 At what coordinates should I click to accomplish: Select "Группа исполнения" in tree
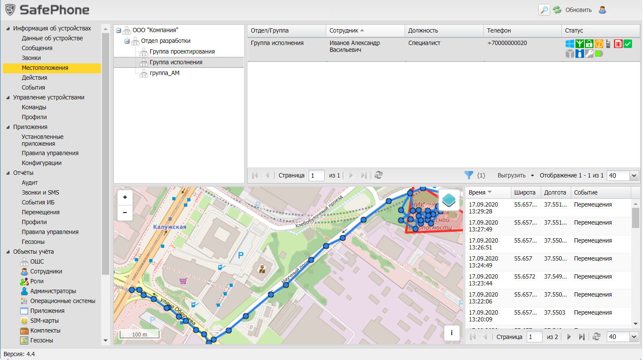click(x=176, y=62)
